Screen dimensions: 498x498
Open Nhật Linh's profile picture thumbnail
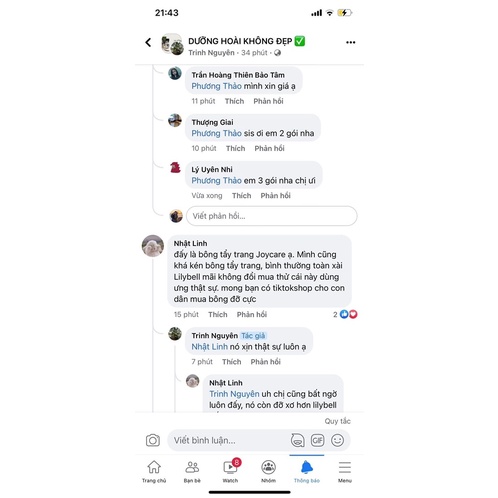[x=153, y=246]
